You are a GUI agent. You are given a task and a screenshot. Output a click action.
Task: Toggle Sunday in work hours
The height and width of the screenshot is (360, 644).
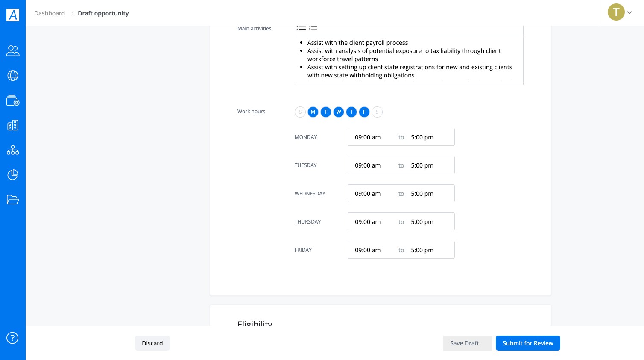click(x=300, y=112)
